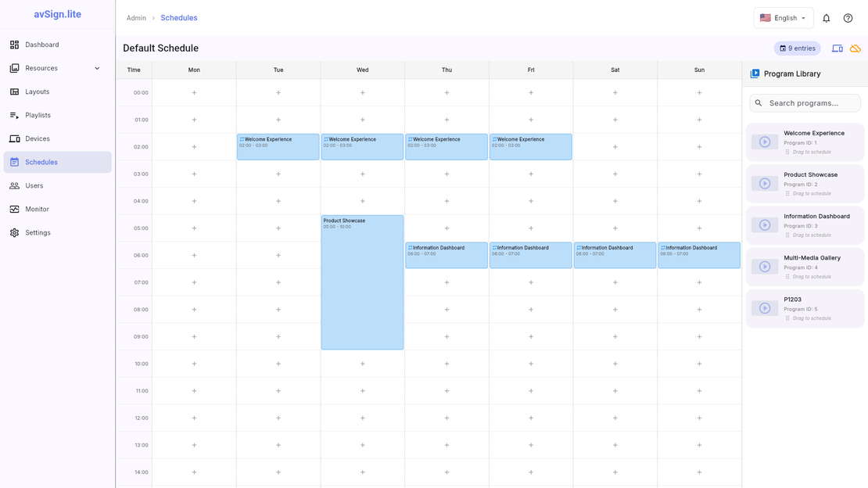868x488 pixels.
Task: Click the notification bell icon
Action: (826, 17)
